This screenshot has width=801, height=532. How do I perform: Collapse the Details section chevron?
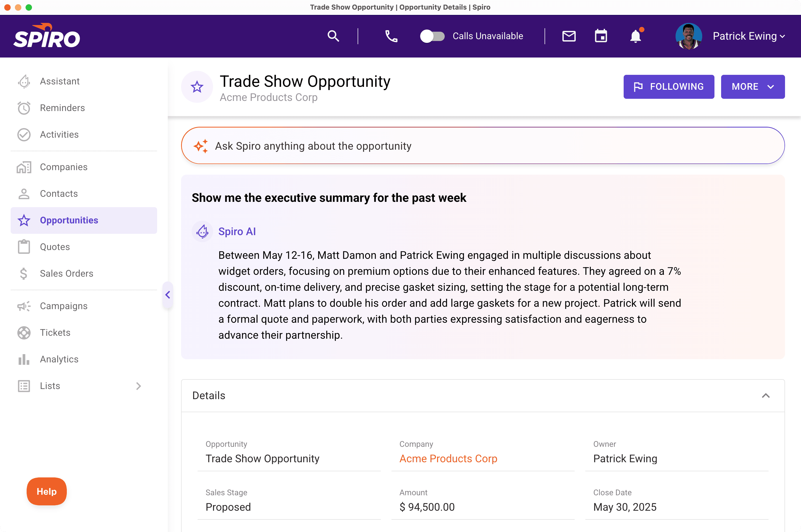(x=766, y=396)
